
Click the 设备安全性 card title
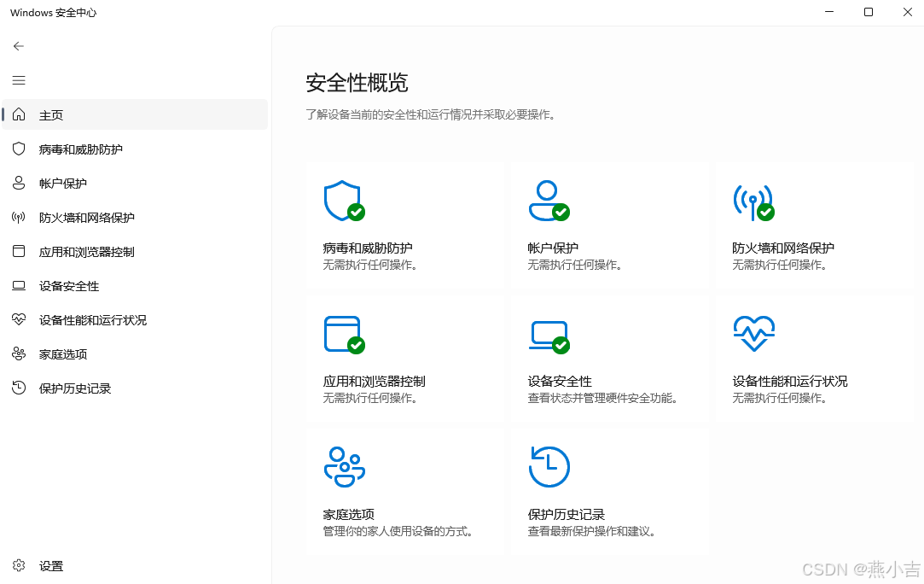(560, 382)
